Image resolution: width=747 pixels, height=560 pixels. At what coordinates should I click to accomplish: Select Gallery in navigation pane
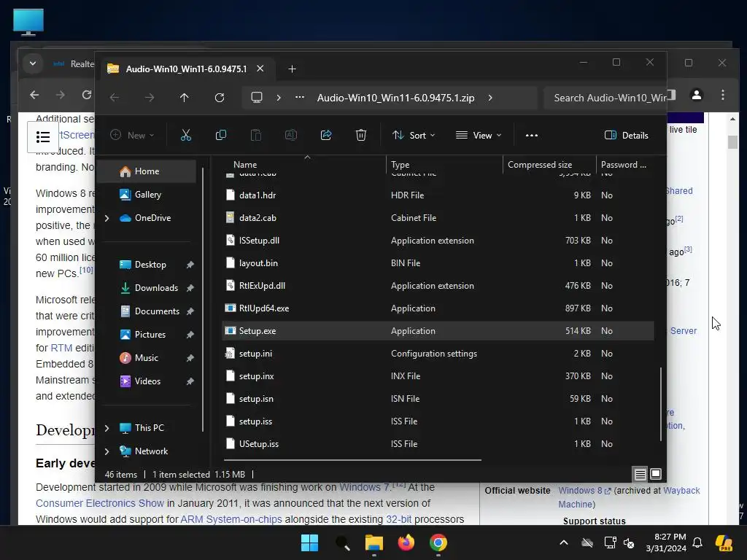coord(147,195)
